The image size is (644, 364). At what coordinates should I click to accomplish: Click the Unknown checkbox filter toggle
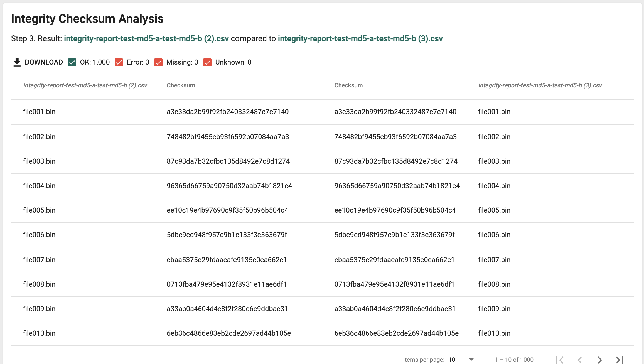pyautogui.click(x=207, y=62)
